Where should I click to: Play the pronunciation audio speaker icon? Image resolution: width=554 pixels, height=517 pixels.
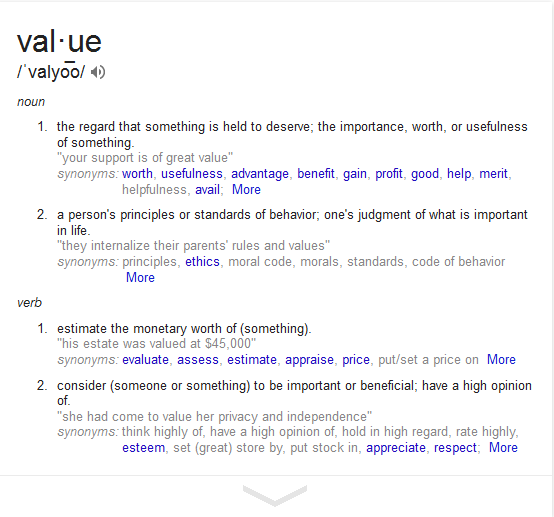point(98,72)
